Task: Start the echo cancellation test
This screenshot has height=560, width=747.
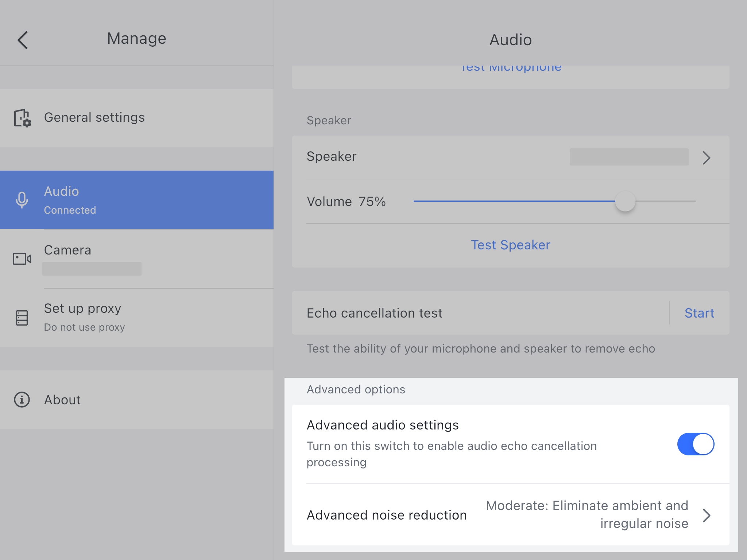Action: pyautogui.click(x=699, y=313)
